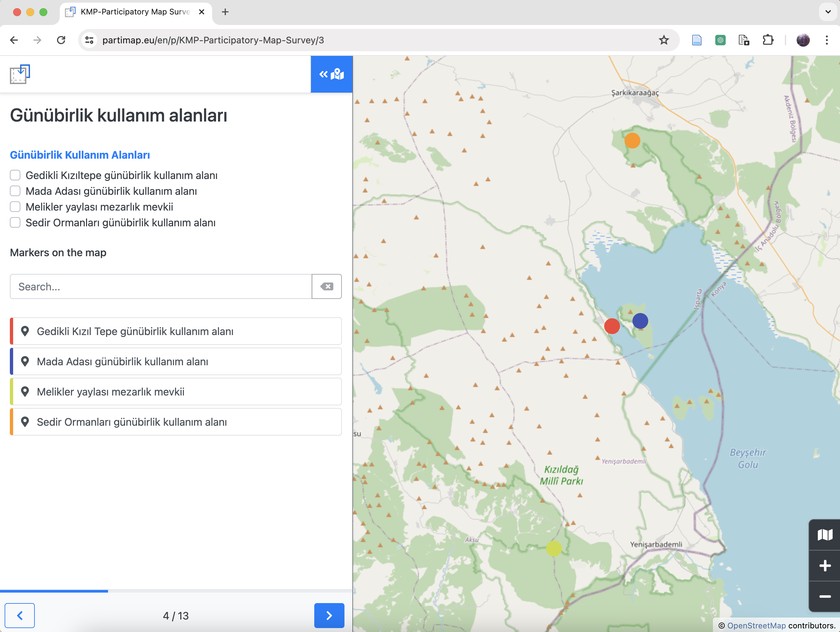Image resolution: width=840 pixels, height=632 pixels.
Task: Focus the markers Search input field
Action: (x=161, y=286)
